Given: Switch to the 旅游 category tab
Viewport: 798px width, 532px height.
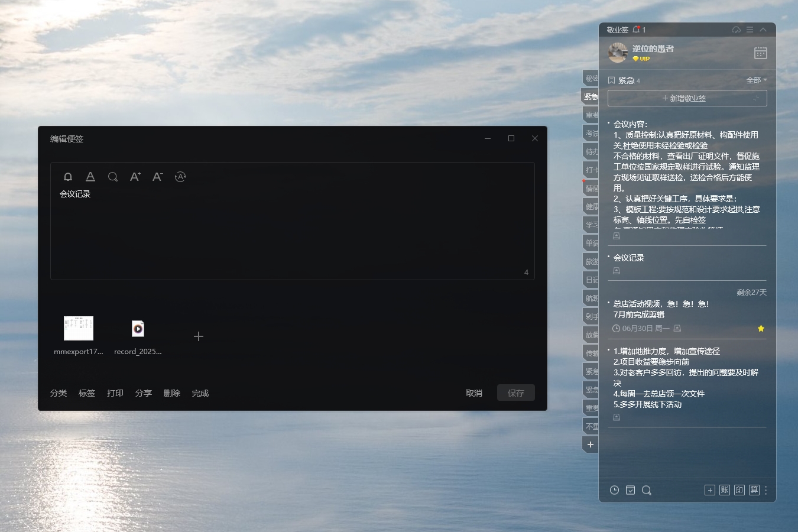Looking at the screenshot, I should pos(591,261).
